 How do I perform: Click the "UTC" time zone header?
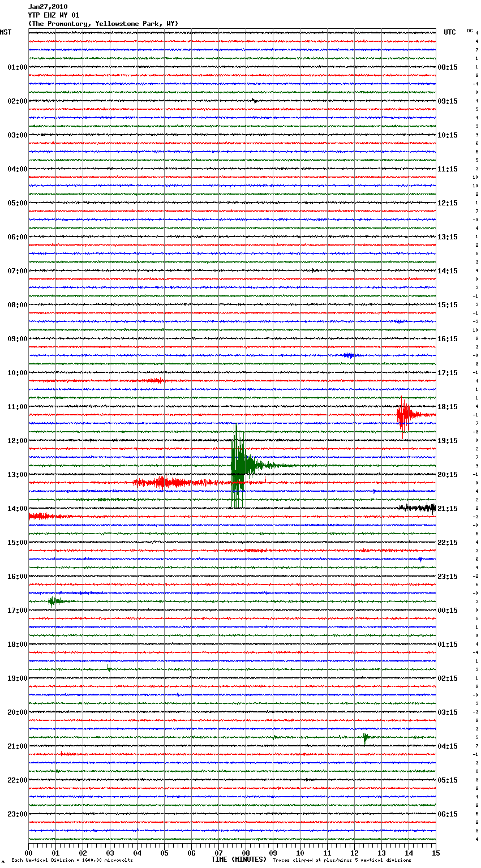click(449, 32)
